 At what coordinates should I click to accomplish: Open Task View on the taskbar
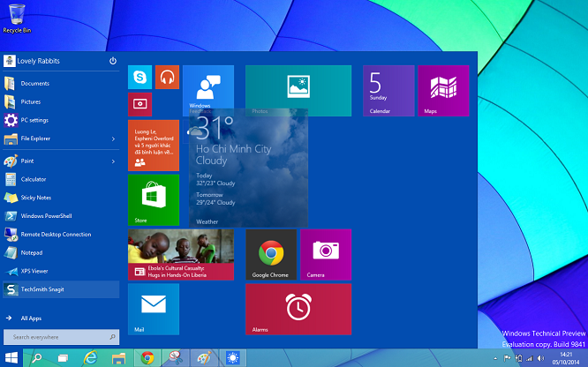(x=63, y=358)
